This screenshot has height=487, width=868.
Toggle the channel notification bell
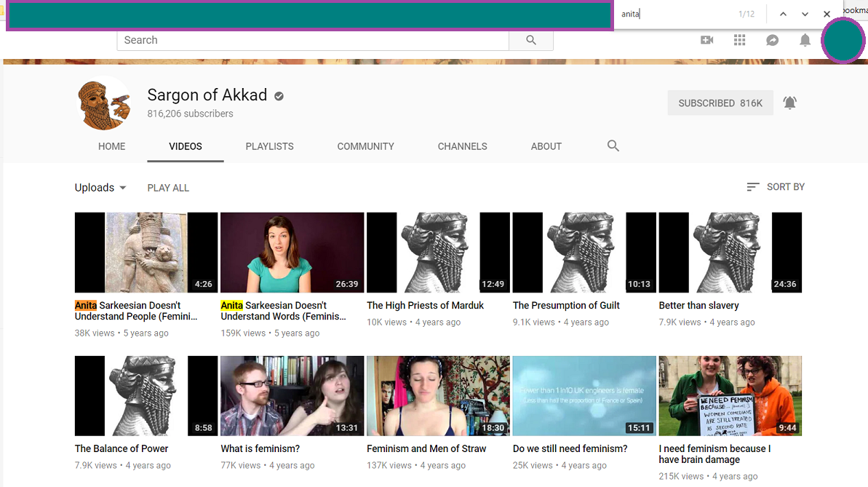[790, 103]
